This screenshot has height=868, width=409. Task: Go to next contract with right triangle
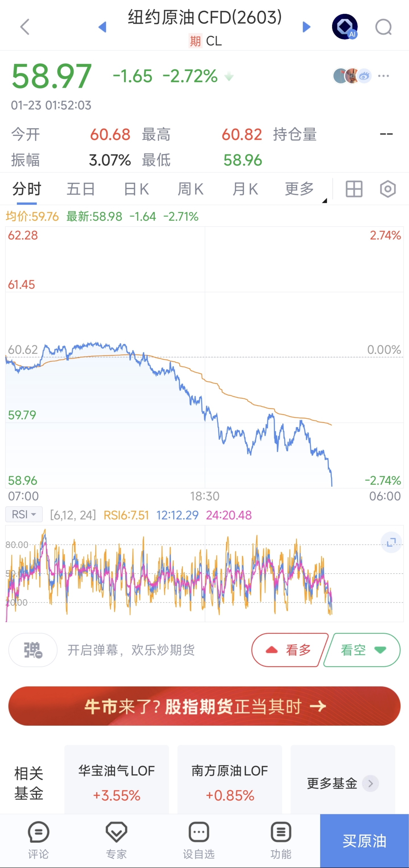306,27
